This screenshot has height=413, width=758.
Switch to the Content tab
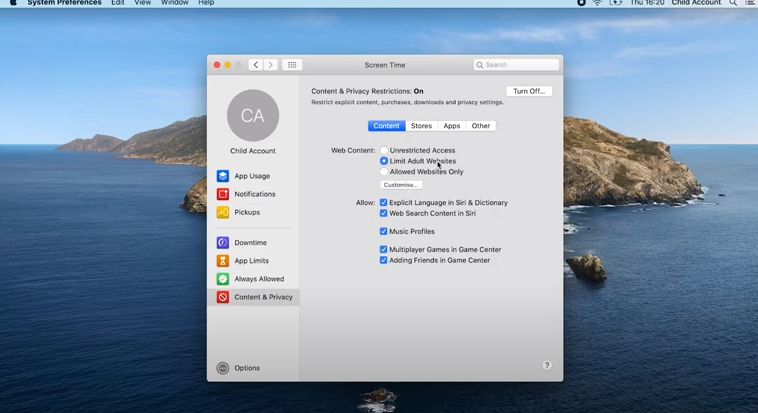click(x=386, y=126)
